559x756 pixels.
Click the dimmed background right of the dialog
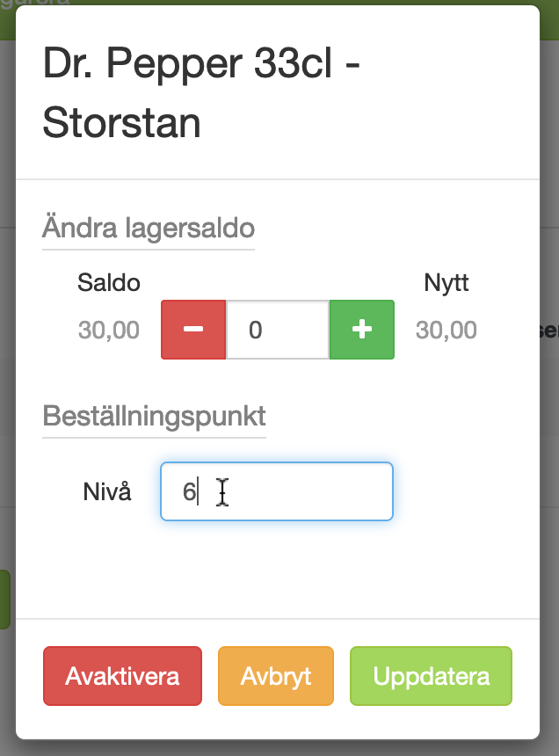[x=549, y=440]
